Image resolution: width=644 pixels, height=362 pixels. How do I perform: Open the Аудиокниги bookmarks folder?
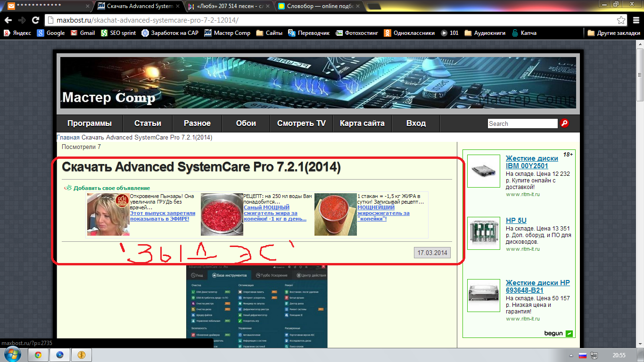click(x=485, y=33)
